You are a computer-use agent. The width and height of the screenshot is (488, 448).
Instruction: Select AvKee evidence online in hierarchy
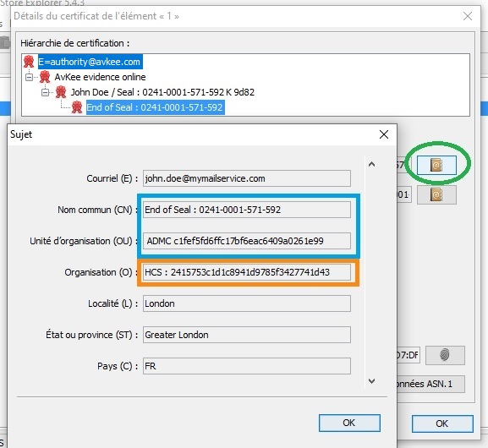100,77
